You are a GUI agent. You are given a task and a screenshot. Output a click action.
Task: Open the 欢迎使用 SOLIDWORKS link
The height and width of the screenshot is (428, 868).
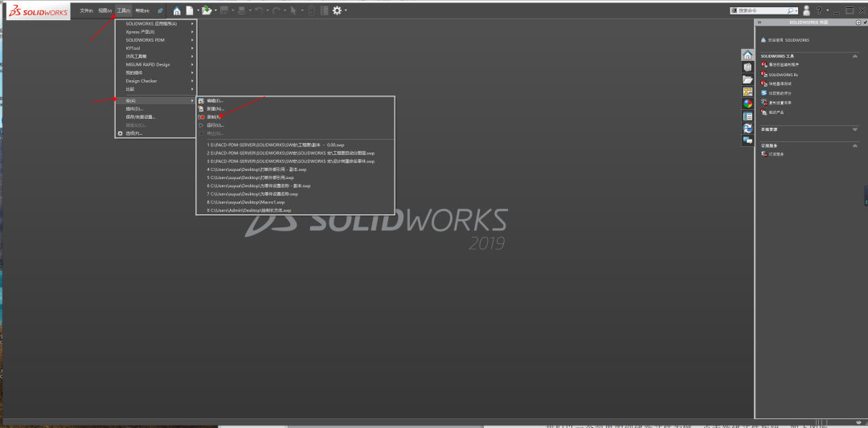tap(788, 40)
